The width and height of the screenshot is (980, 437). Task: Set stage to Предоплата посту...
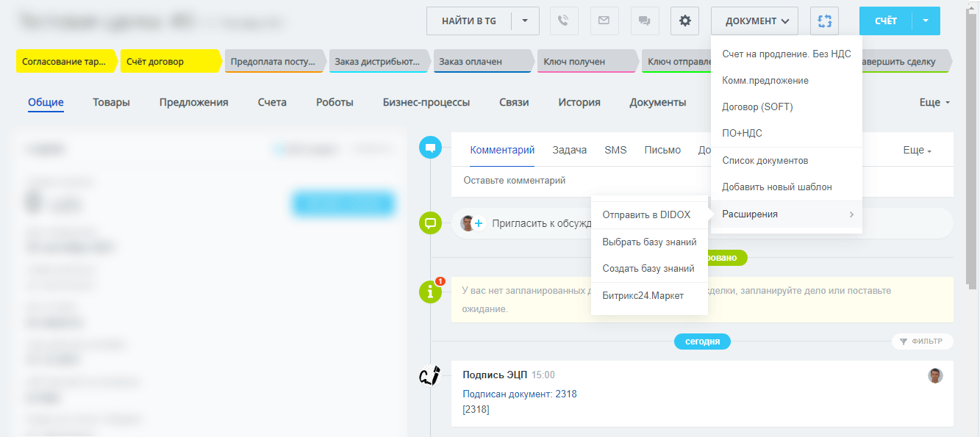pyautogui.click(x=274, y=62)
